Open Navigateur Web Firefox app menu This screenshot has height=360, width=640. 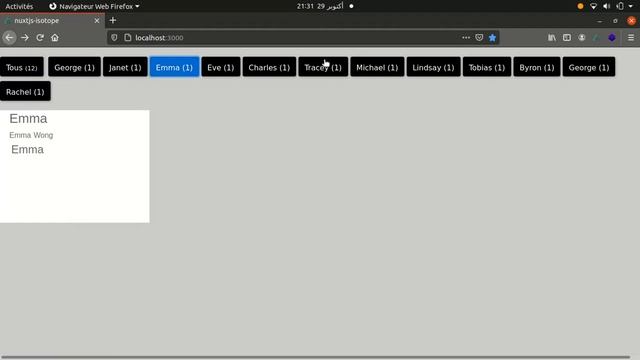[94, 6]
